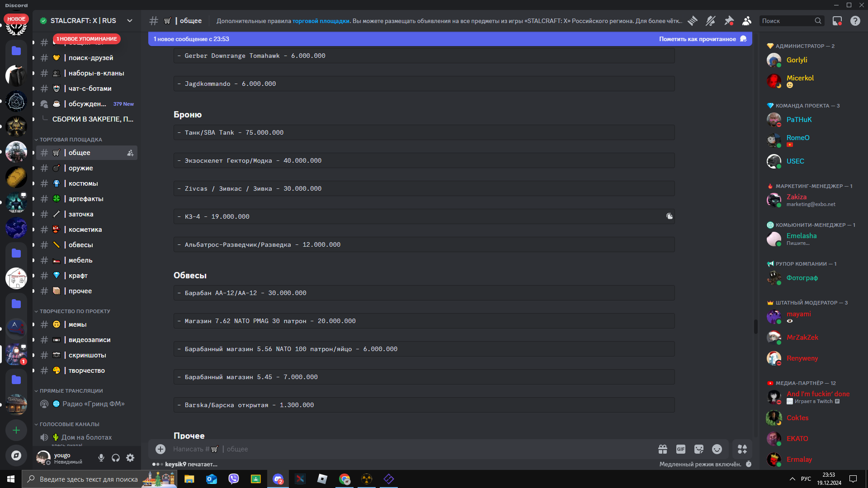
Task: Open Windows notification center
Action: point(853,479)
